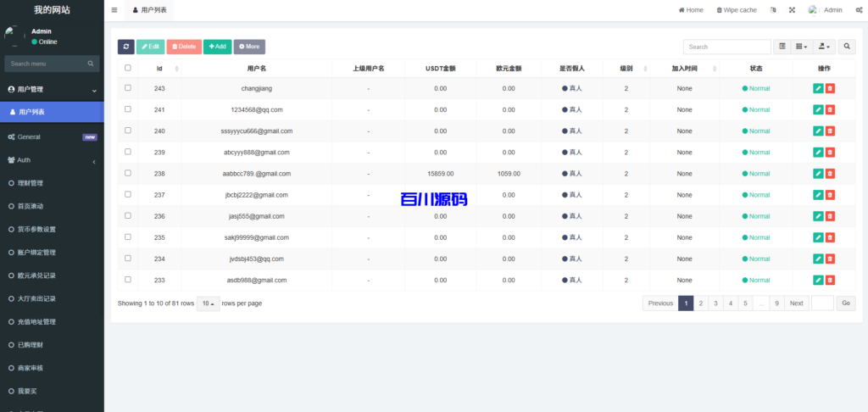
Task: Click the Edit toolbar button
Action: point(151,47)
